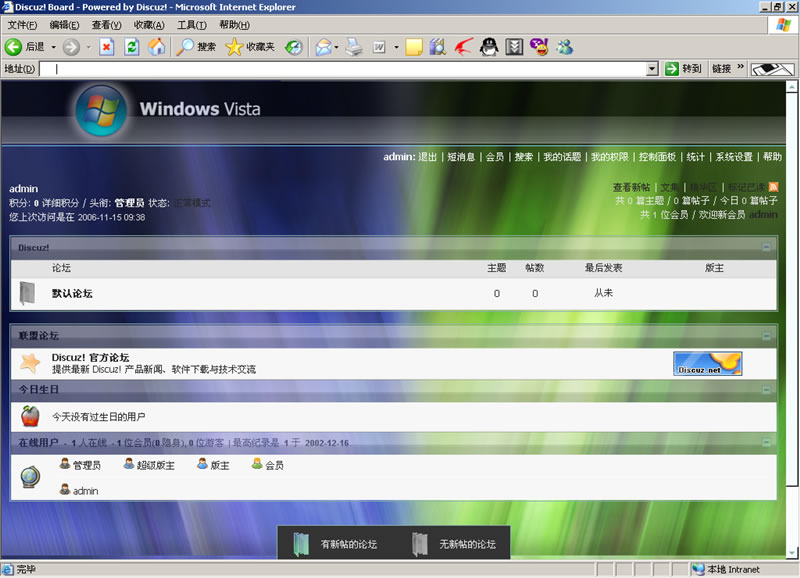Click inside the address bar field
Viewport: 800px width, 578px height.
pos(343,69)
